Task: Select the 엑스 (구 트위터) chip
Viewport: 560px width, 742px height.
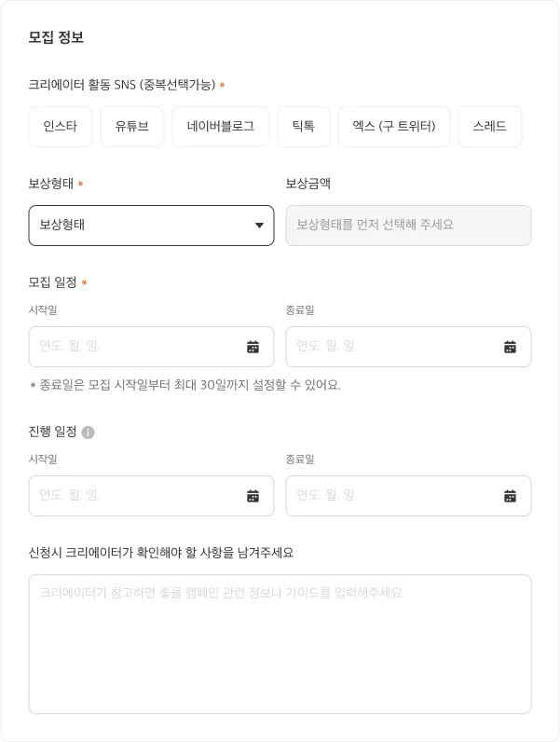Action: tap(394, 127)
